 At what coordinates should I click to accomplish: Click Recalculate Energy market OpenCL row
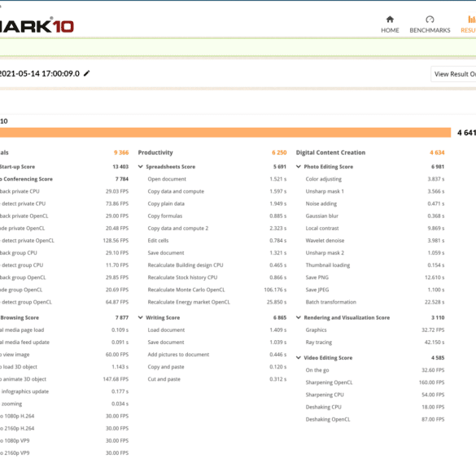pos(217,302)
